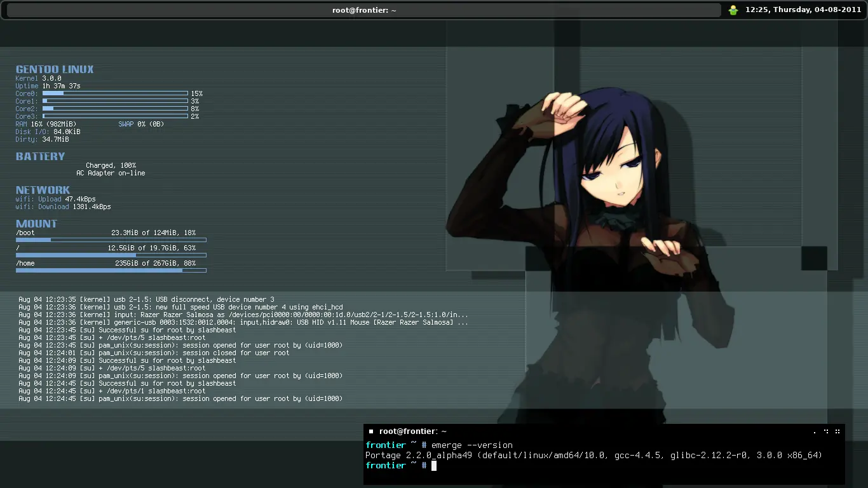Viewport: 868px width, 488px height.
Task: Click the root / mount usage bar
Action: pyautogui.click(x=111, y=255)
